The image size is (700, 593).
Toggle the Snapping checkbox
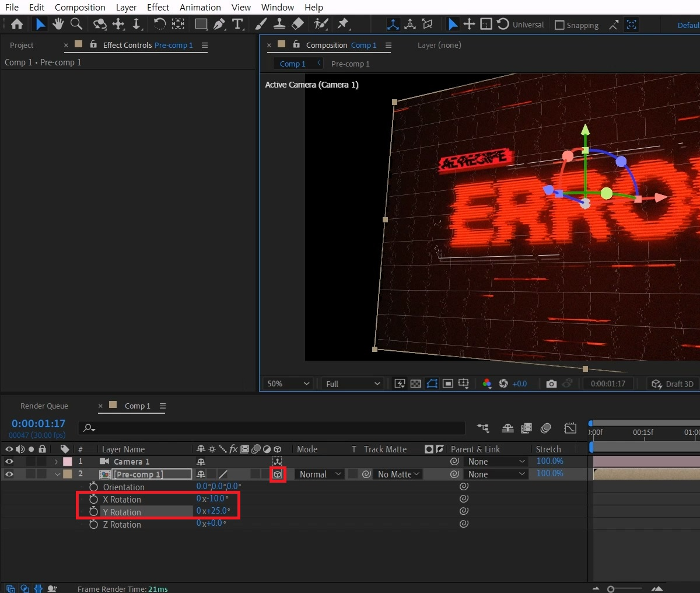click(559, 25)
